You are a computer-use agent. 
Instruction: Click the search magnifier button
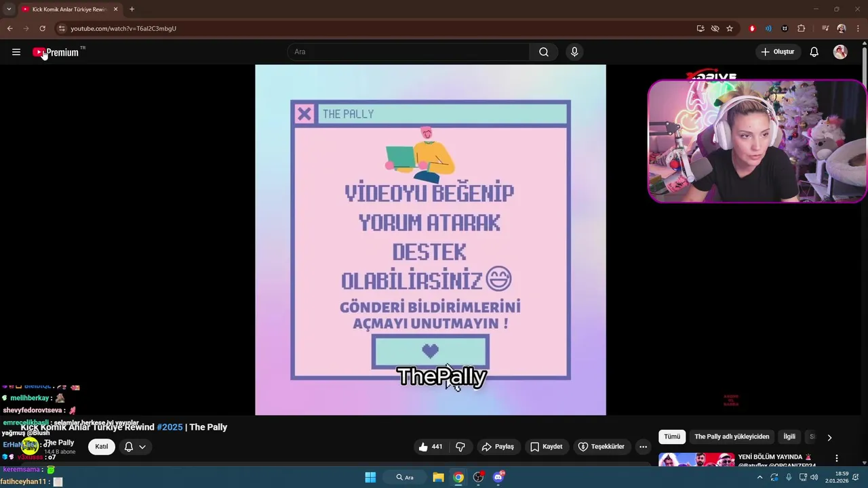(544, 52)
